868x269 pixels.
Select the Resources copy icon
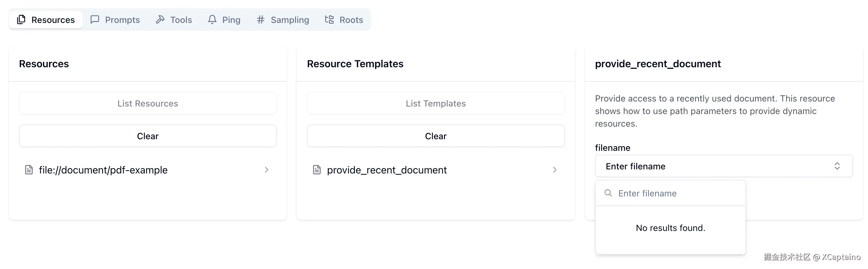(21, 19)
